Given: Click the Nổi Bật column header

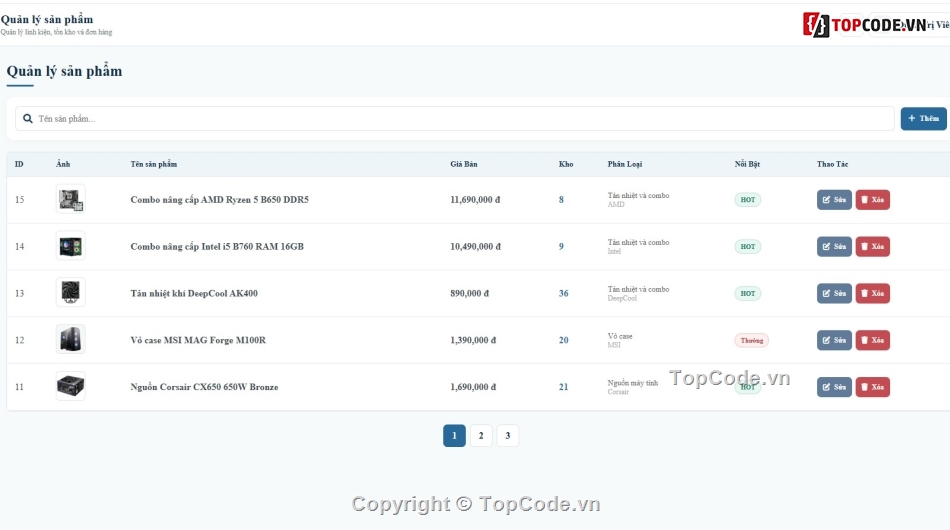Looking at the screenshot, I should click(x=747, y=164).
